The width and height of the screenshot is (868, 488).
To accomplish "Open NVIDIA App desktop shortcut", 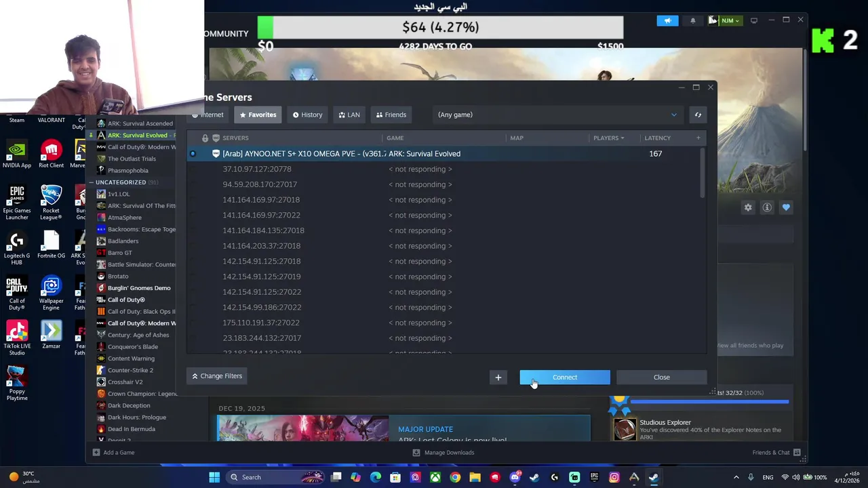I will click(17, 154).
